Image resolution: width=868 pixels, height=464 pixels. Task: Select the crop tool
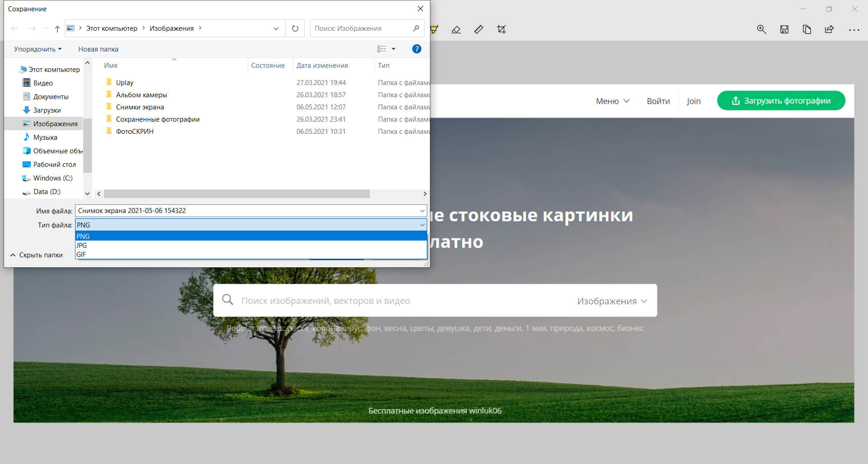[x=501, y=29]
